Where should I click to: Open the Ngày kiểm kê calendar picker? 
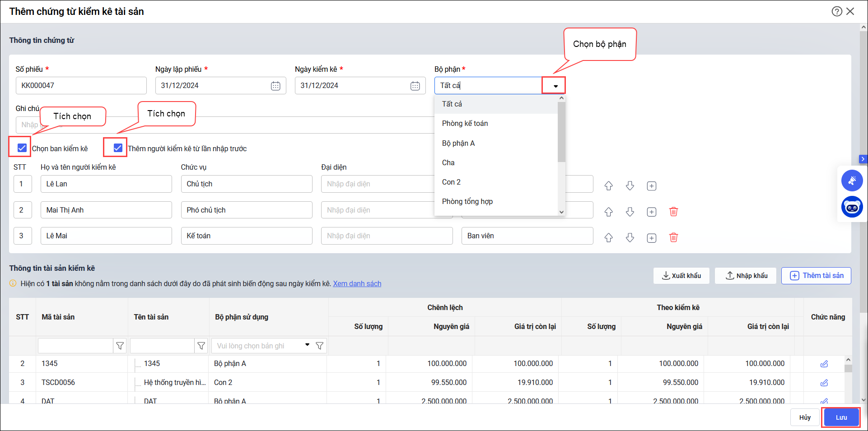click(415, 86)
